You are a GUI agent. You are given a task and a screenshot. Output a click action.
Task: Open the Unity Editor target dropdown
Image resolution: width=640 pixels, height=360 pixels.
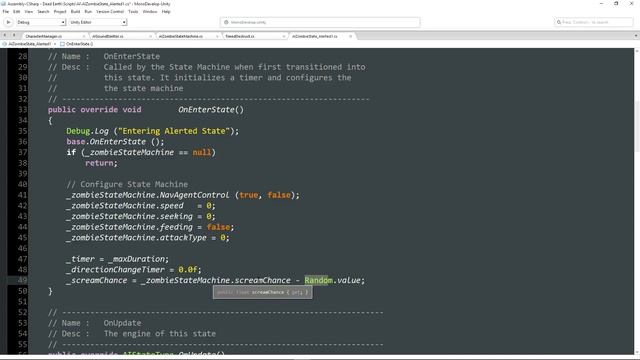tap(98, 22)
